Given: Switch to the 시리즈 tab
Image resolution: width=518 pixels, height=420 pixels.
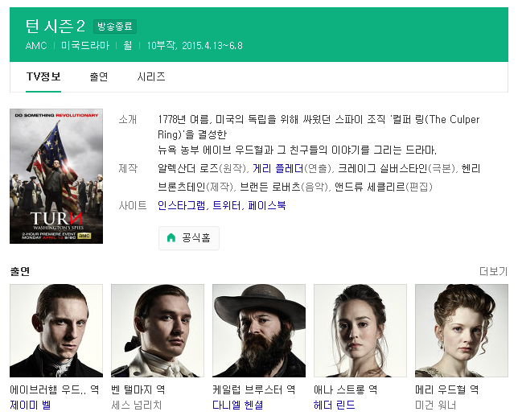Looking at the screenshot, I should pos(151,76).
